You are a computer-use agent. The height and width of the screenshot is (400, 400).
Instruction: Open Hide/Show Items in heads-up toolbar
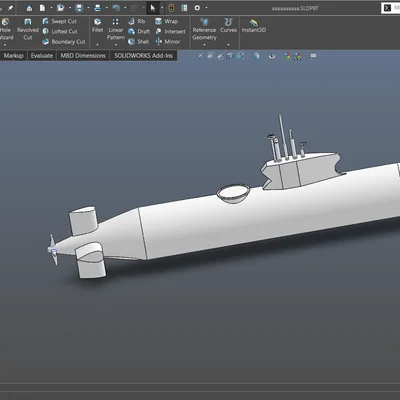point(272,56)
